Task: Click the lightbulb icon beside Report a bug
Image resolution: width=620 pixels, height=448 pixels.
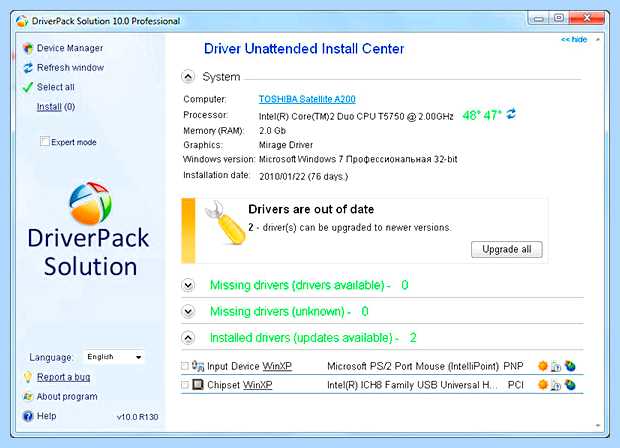Action: [x=28, y=377]
